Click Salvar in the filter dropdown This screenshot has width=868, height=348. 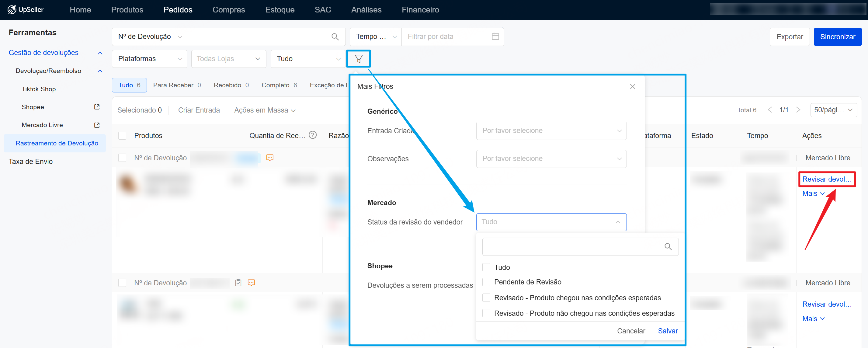pos(667,331)
